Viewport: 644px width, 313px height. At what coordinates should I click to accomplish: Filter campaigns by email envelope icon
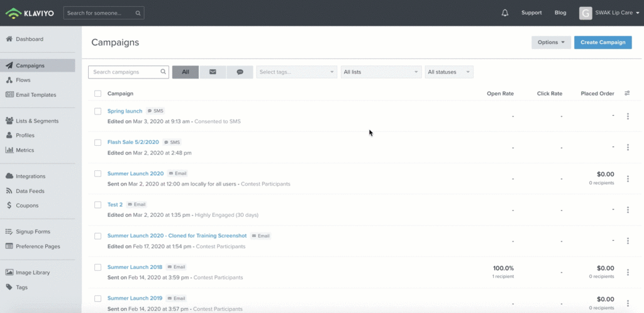tap(213, 72)
